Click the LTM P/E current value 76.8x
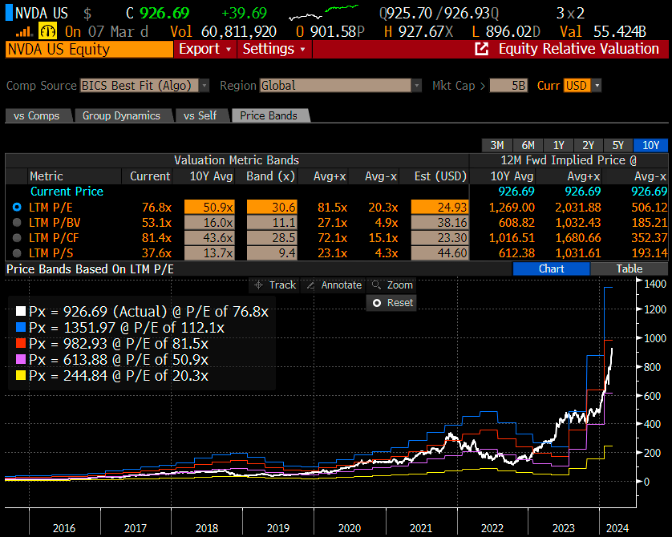The height and width of the screenshot is (538, 672). pos(157,207)
